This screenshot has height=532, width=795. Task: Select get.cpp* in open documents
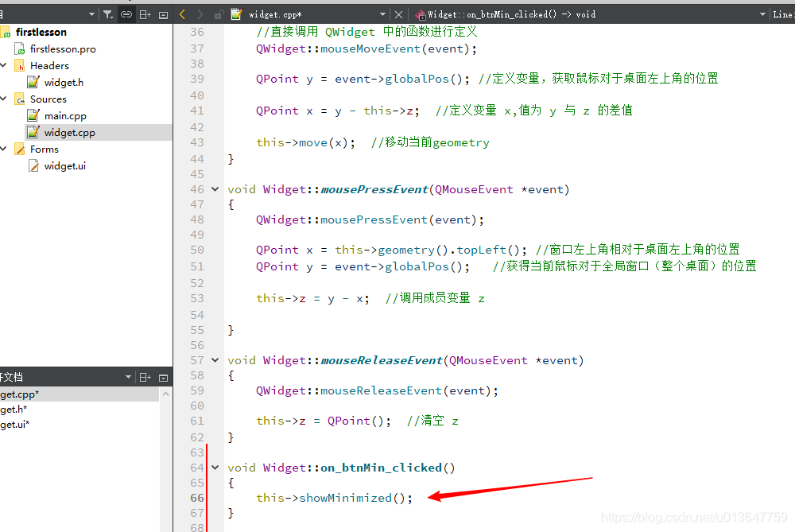click(20, 394)
